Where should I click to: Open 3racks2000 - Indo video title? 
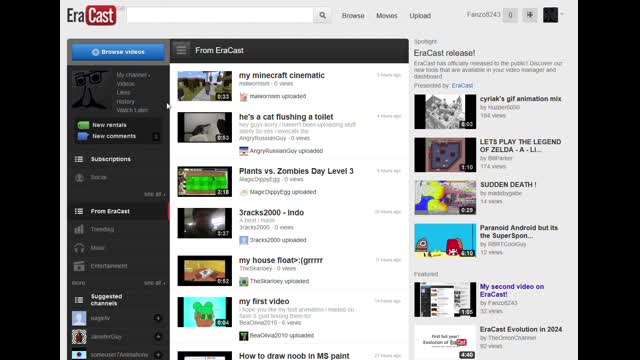pos(271,213)
